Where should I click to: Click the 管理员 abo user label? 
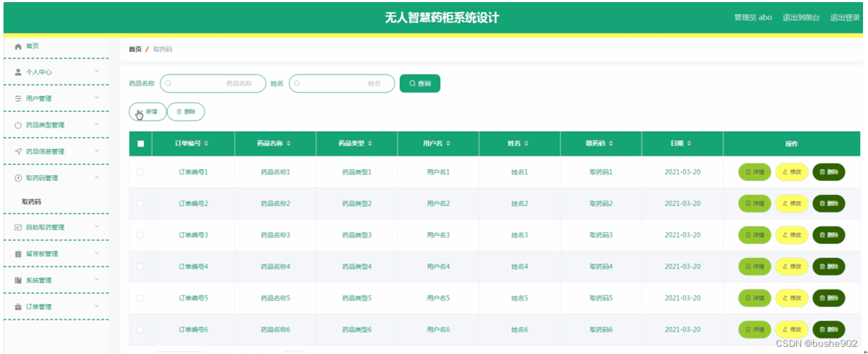(753, 17)
